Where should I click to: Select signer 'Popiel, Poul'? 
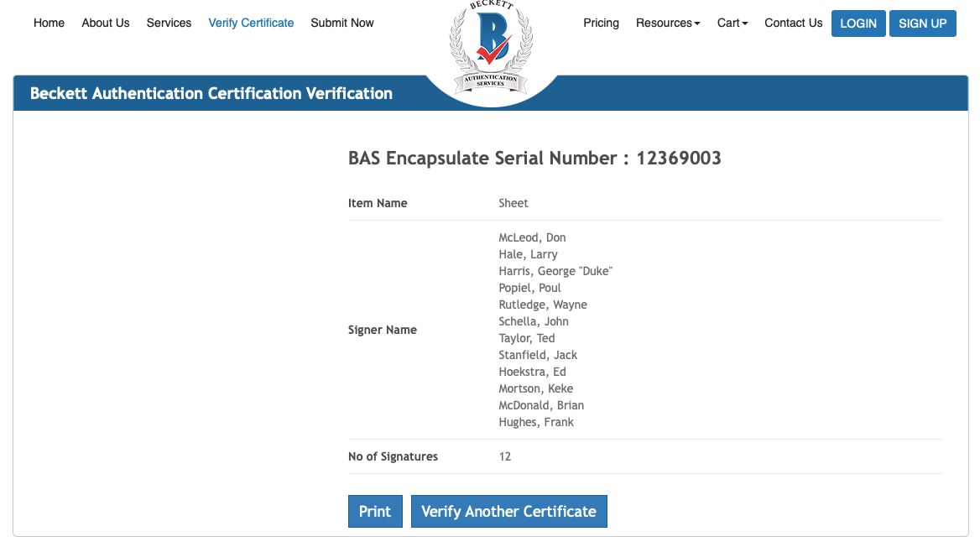pyautogui.click(x=529, y=289)
